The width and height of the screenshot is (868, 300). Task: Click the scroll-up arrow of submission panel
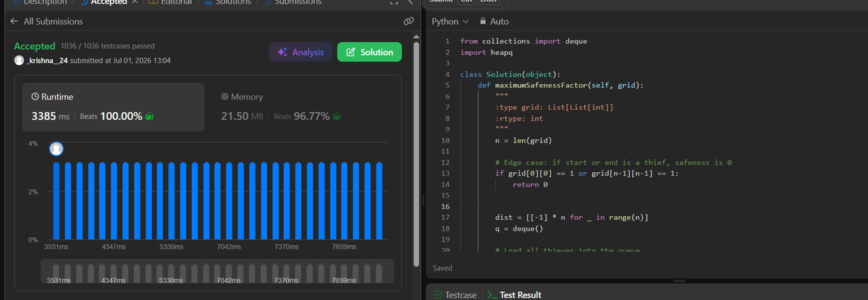coord(417,36)
